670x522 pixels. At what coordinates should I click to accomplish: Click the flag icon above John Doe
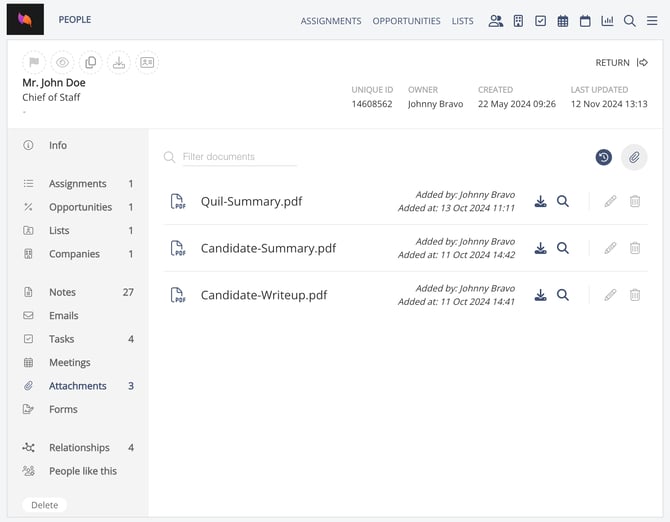34,62
